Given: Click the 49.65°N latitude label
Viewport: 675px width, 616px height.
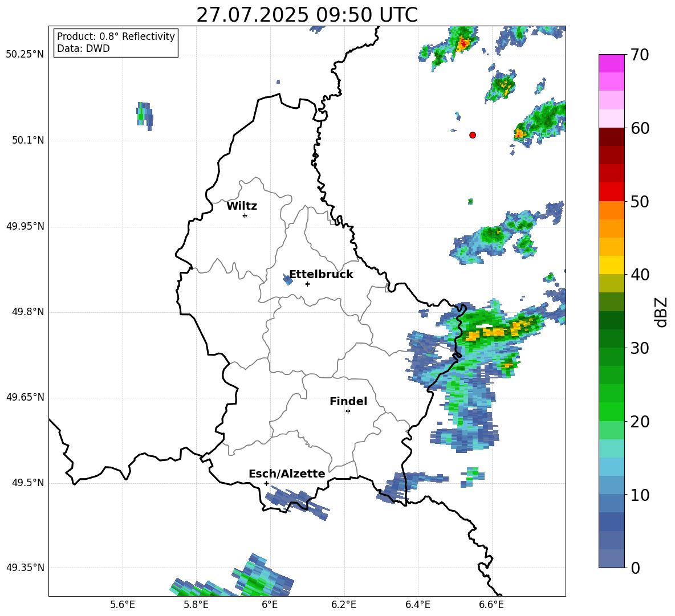Looking at the screenshot, I should [25, 397].
